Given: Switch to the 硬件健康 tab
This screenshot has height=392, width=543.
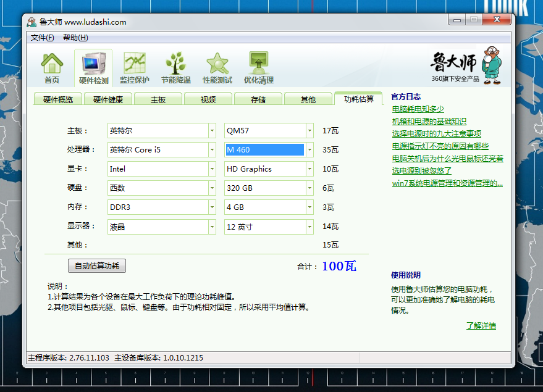Looking at the screenshot, I should (108, 99).
